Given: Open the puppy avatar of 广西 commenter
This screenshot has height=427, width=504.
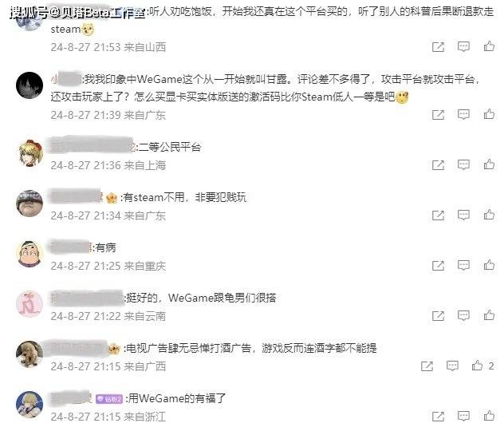Looking at the screenshot, I should pos(30,354).
